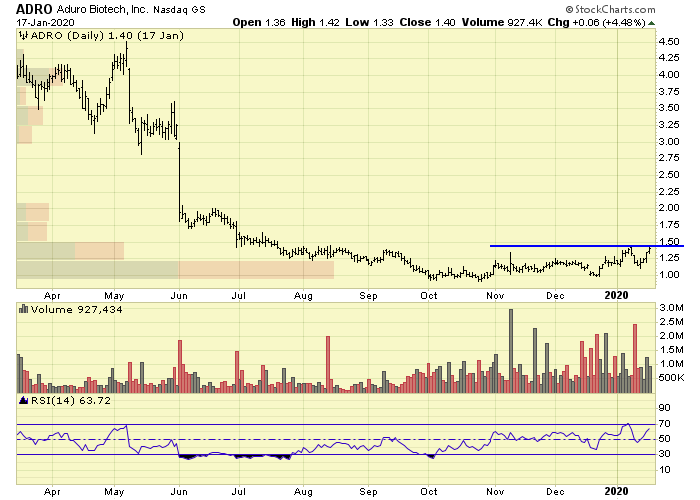This screenshot has width=700, height=500.
Task: Click the 3.0M volume axis label
Action: pos(671,308)
